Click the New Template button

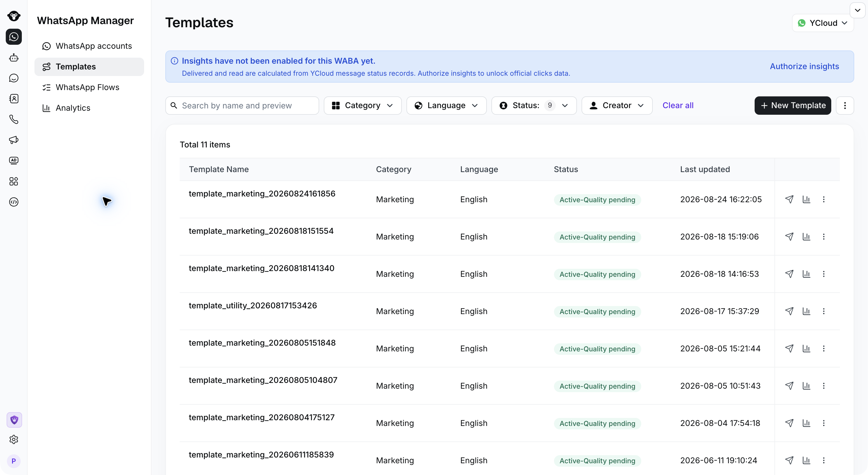coord(793,106)
